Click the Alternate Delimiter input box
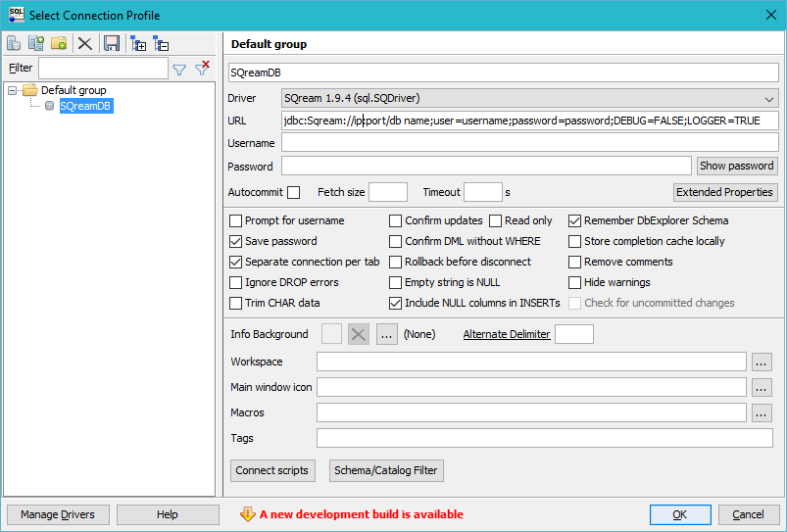Viewport: 787px width, 532px height. (574, 334)
